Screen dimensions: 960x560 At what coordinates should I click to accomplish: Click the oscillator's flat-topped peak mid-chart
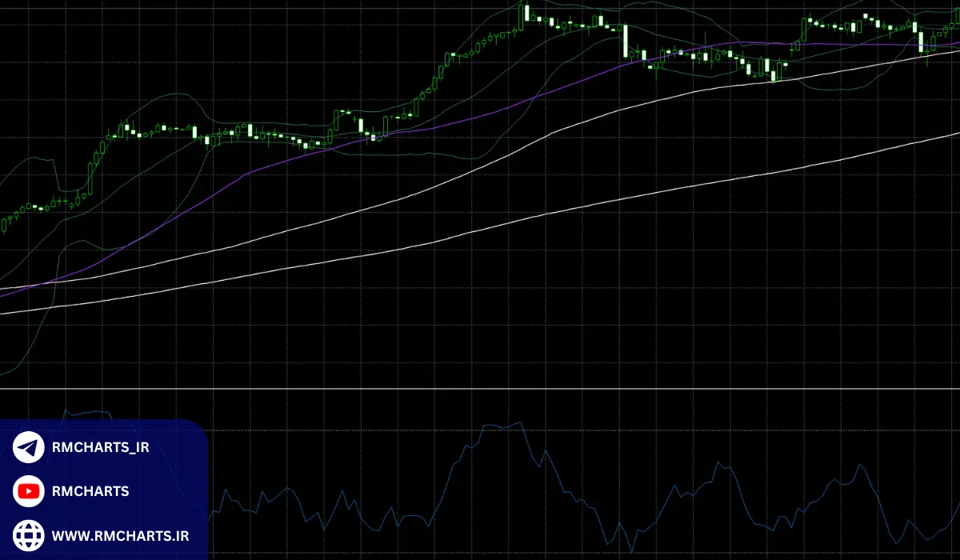[x=500, y=426]
